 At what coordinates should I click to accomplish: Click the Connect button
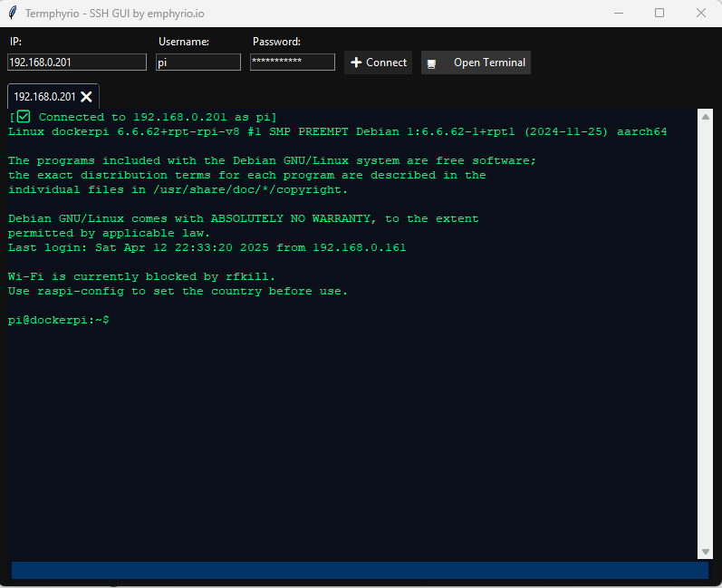point(378,63)
